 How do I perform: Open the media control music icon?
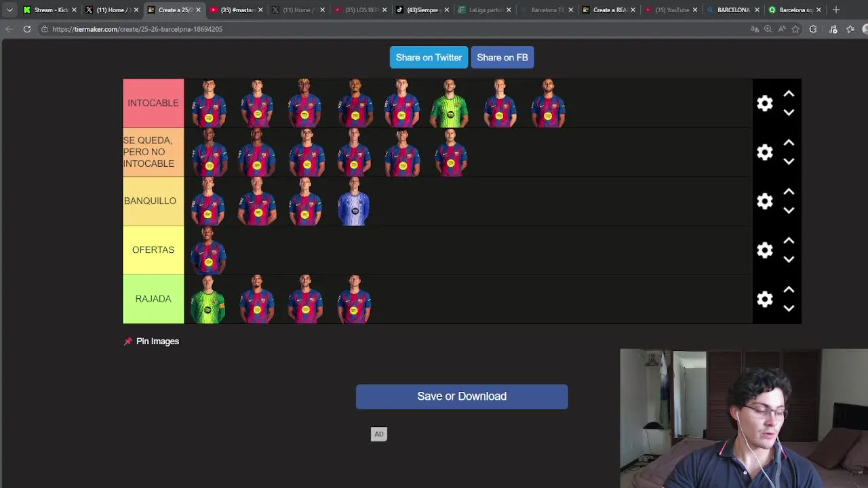pyautogui.click(x=833, y=29)
